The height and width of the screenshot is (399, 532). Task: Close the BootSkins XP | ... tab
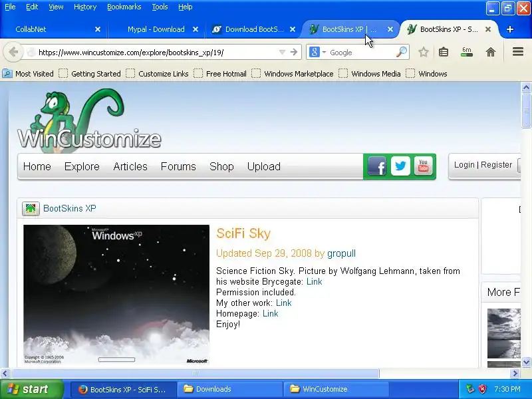click(x=390, y=29)
